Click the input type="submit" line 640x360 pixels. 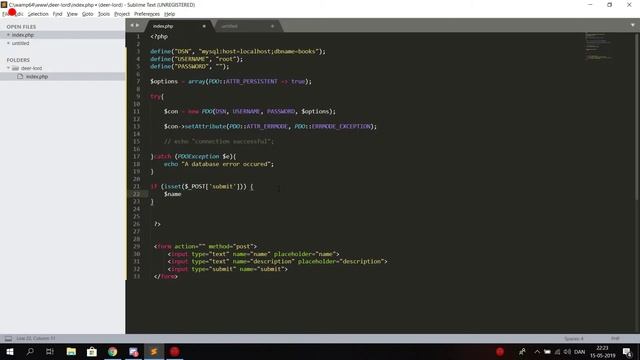(227, 269)
